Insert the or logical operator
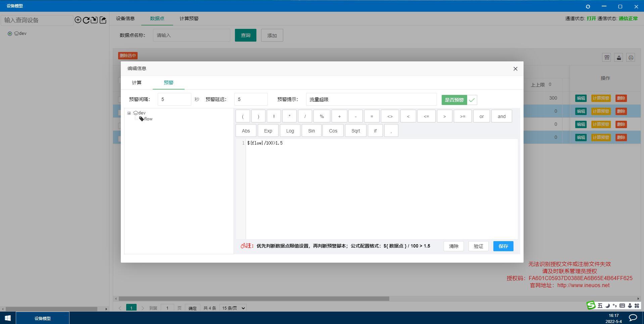Viewport: 644px width, 324px height. point(481,116)
